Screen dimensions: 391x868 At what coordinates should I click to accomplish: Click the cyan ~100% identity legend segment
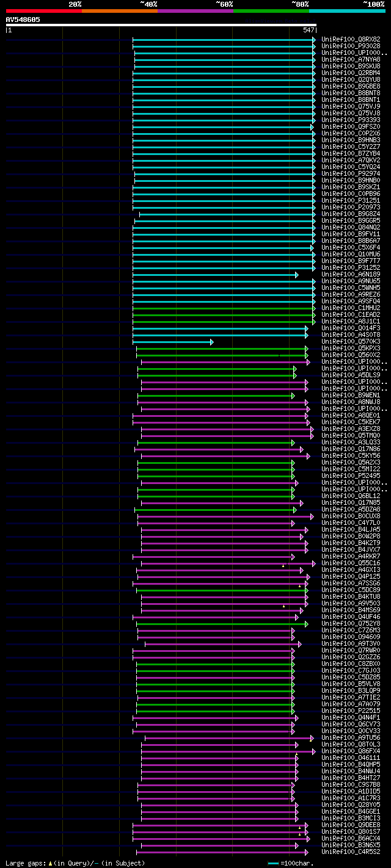[x=347, y=10]
